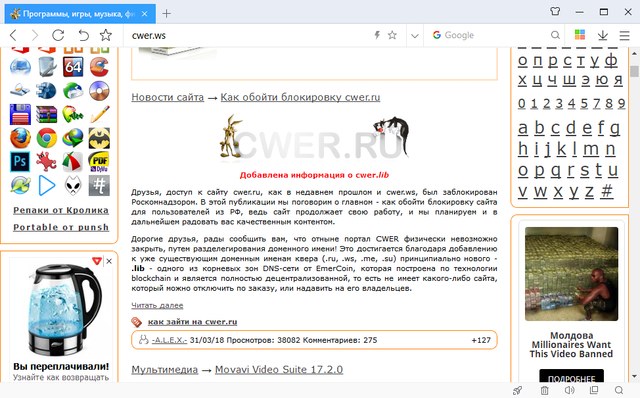This screenshot has width=640, height=398.
Task: Go back to previous page
Action: point(13,35)
